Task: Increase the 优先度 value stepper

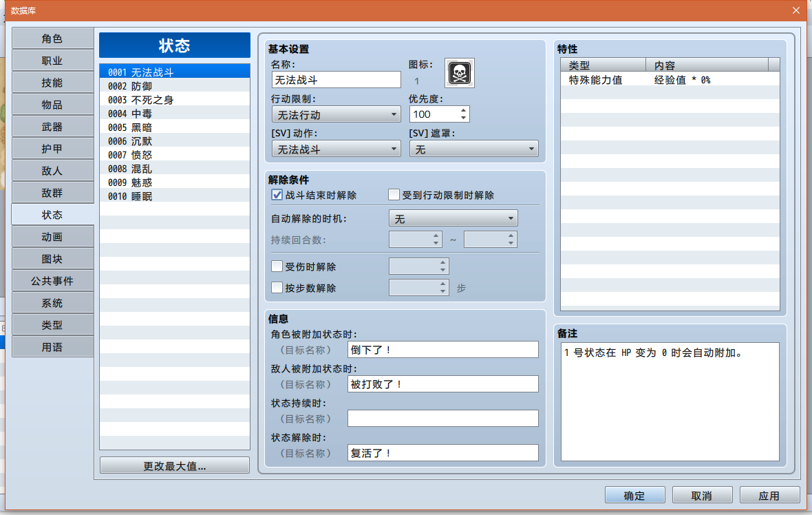Action: (464, 110)
